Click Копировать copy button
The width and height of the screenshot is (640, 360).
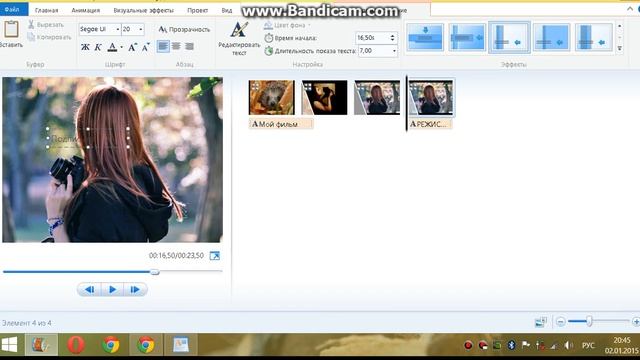click(49, 37)
